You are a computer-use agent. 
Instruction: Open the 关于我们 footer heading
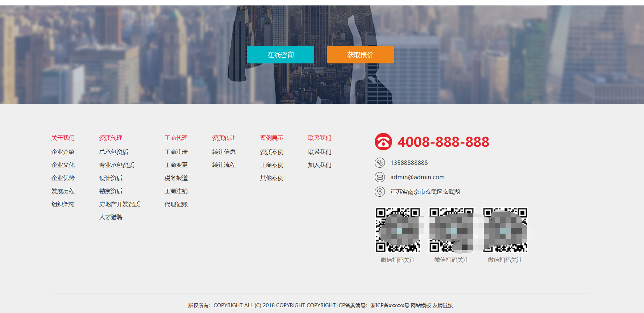(63, 138)
